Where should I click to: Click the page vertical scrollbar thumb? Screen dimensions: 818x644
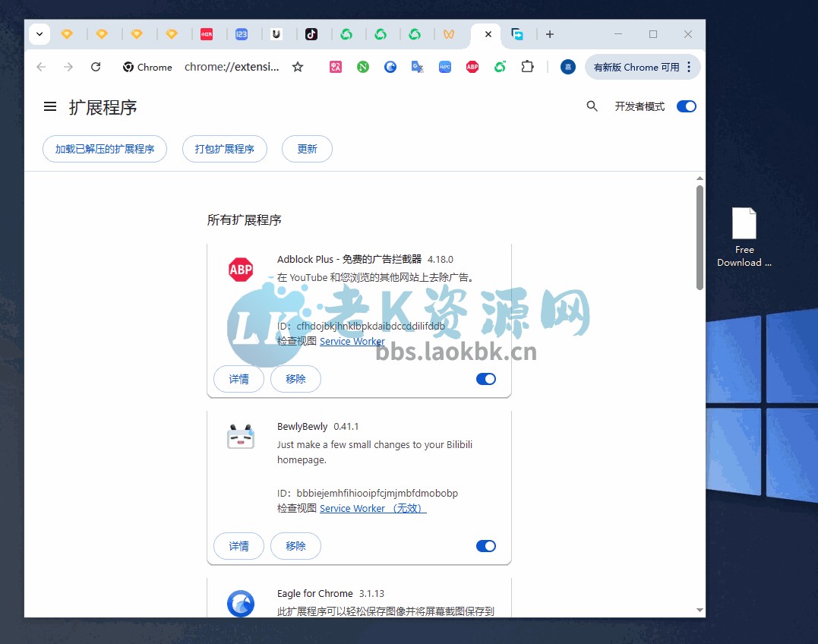coord(700,237)
